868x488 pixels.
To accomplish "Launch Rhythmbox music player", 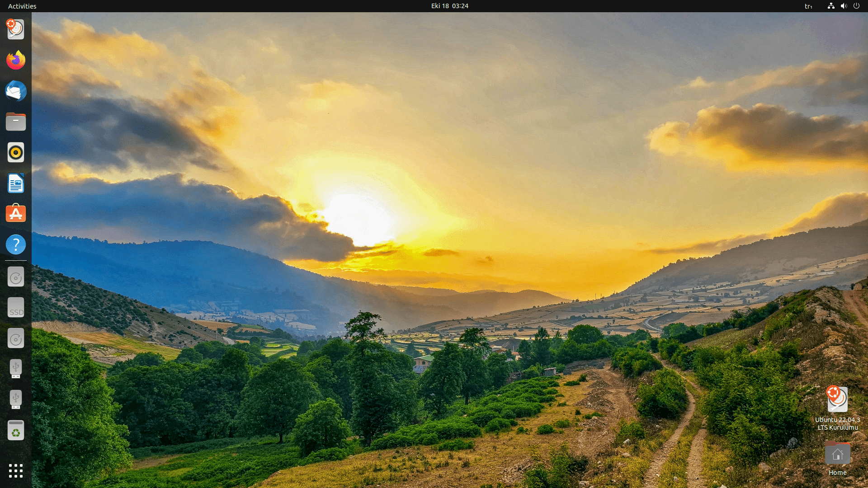I will click(15, 152).
